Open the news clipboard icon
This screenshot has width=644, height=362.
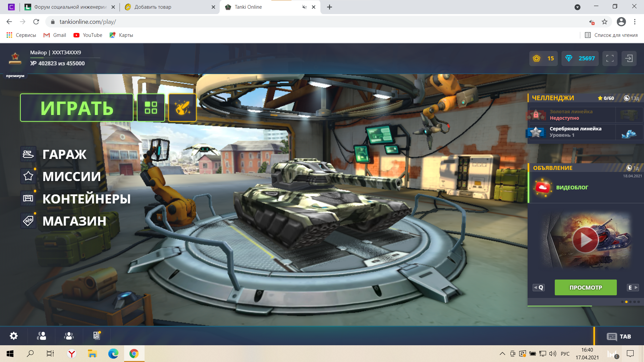click(x=97, y=336)
